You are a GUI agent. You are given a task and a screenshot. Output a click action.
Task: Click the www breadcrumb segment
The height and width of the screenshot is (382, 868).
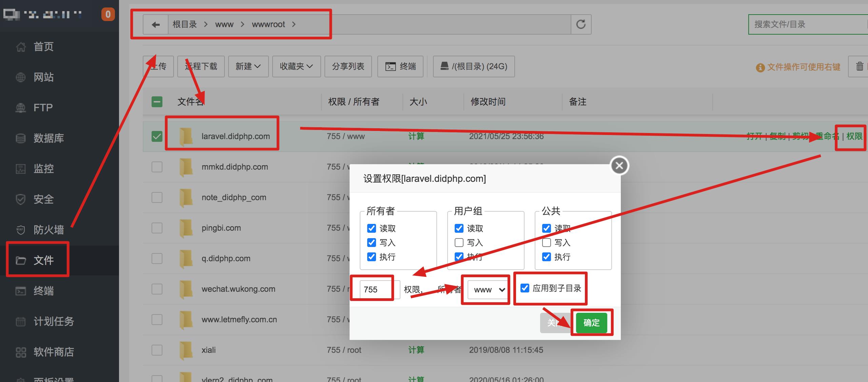pos(224,24)
